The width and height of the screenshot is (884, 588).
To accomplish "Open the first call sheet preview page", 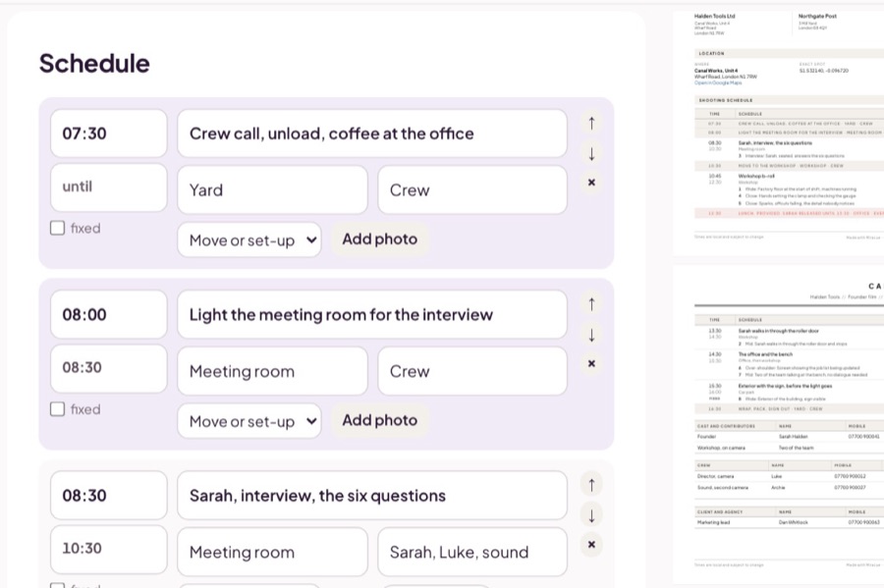I will coord(779,134).
